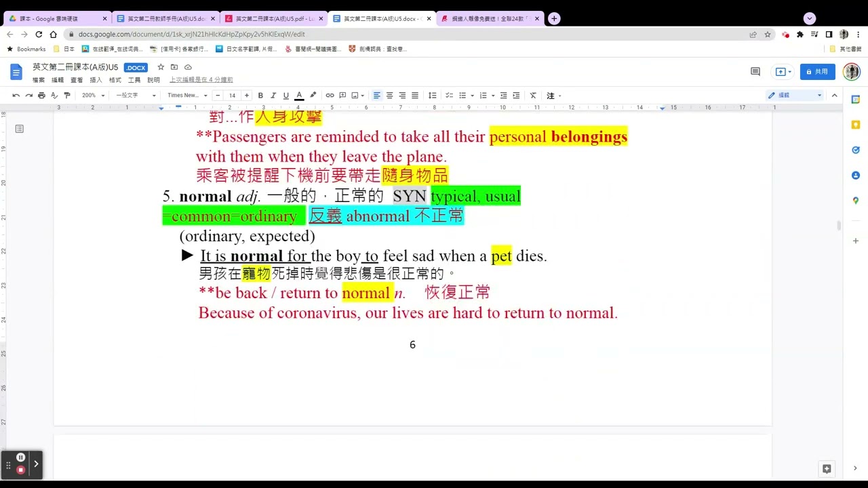Click the print icon in toolbar
The width and height of the screenshot is (868, 488).
[41, 96]
